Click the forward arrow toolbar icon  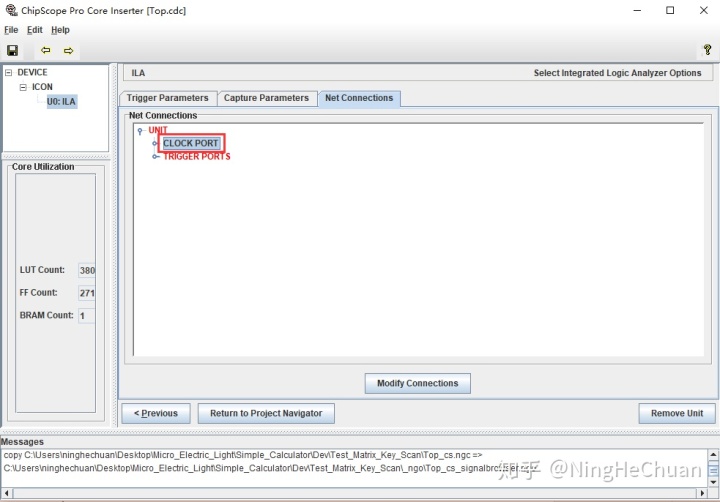pos(68,51)
